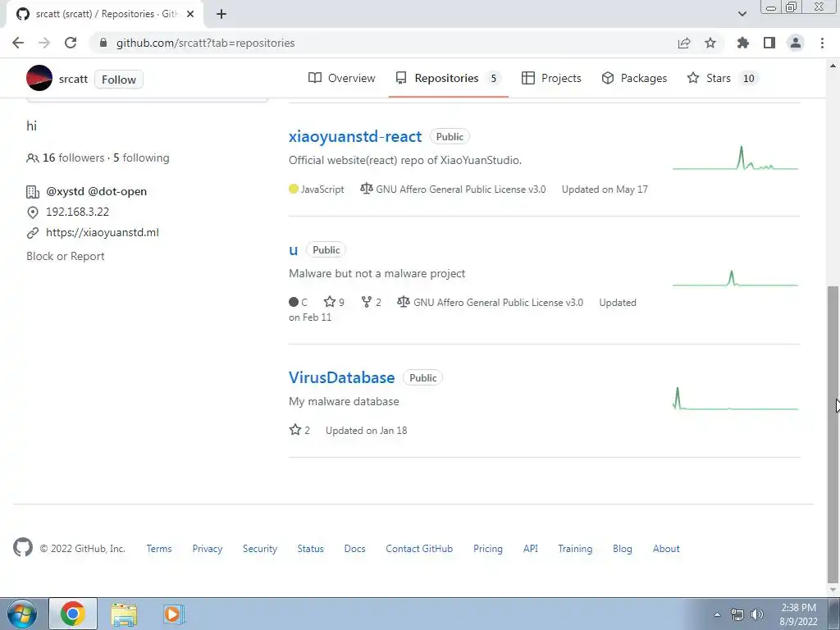
Task: Open the Windows Start menu orb
Action: pyautogui.click(x=22, y=614)
